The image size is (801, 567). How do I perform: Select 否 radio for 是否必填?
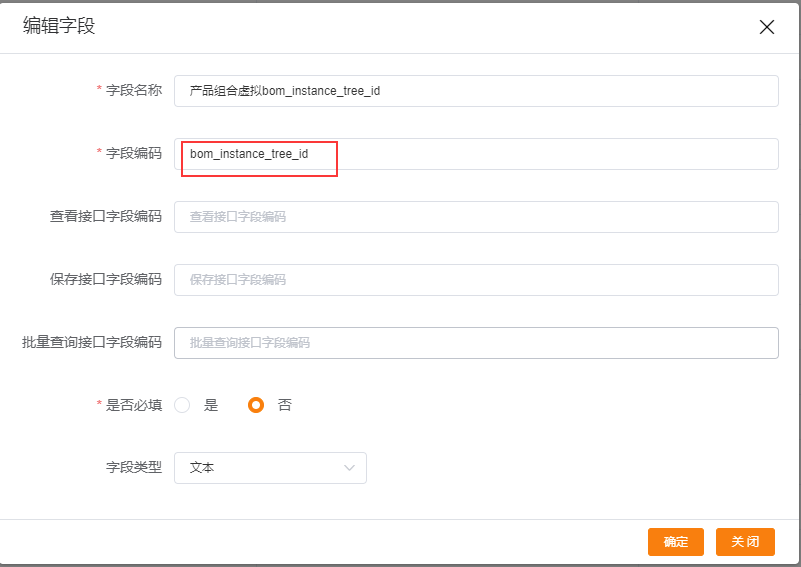point(256,405)
